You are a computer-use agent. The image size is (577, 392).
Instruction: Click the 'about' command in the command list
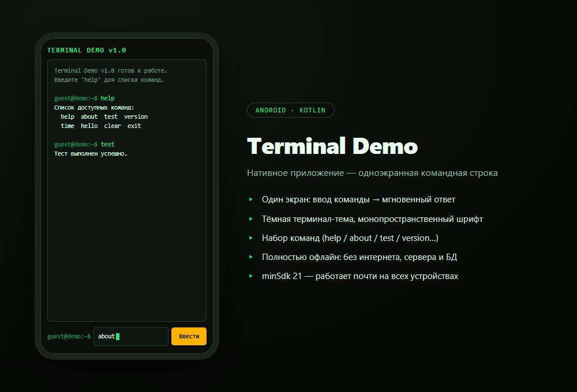pyautogui.click(x=89, y=116)
